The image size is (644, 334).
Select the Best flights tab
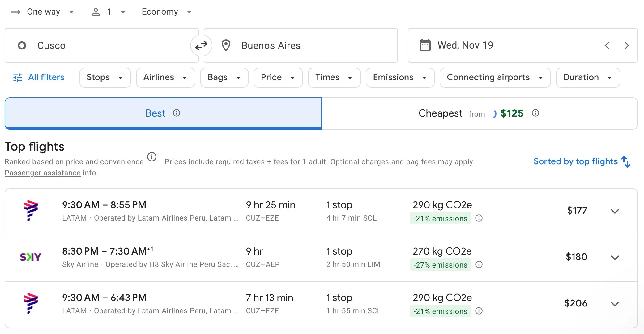point(163,113)
